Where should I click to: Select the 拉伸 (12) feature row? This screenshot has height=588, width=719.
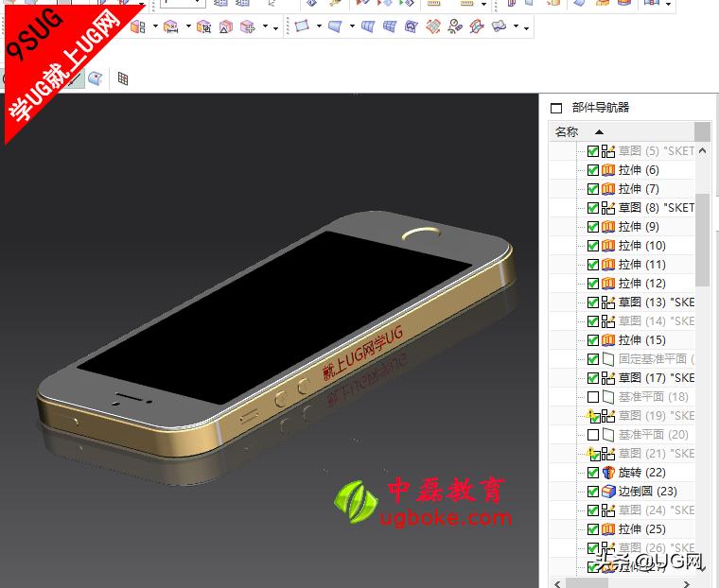coord(640,284)
